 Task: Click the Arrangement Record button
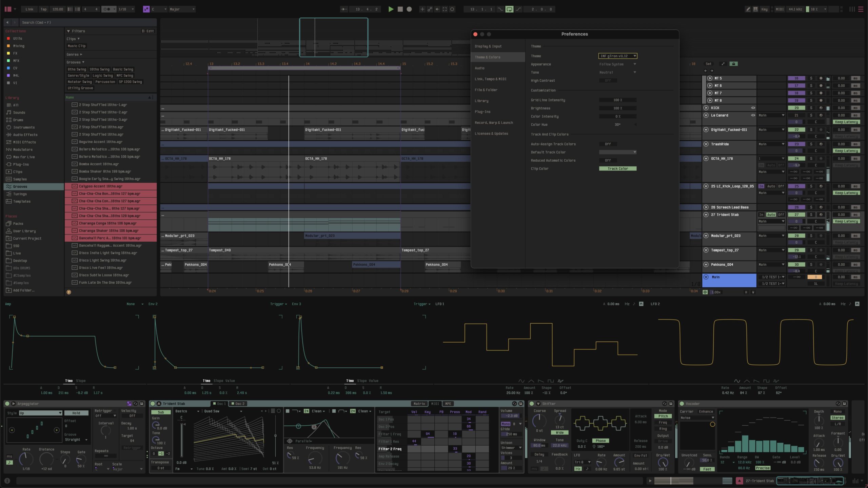pos(409,9)
